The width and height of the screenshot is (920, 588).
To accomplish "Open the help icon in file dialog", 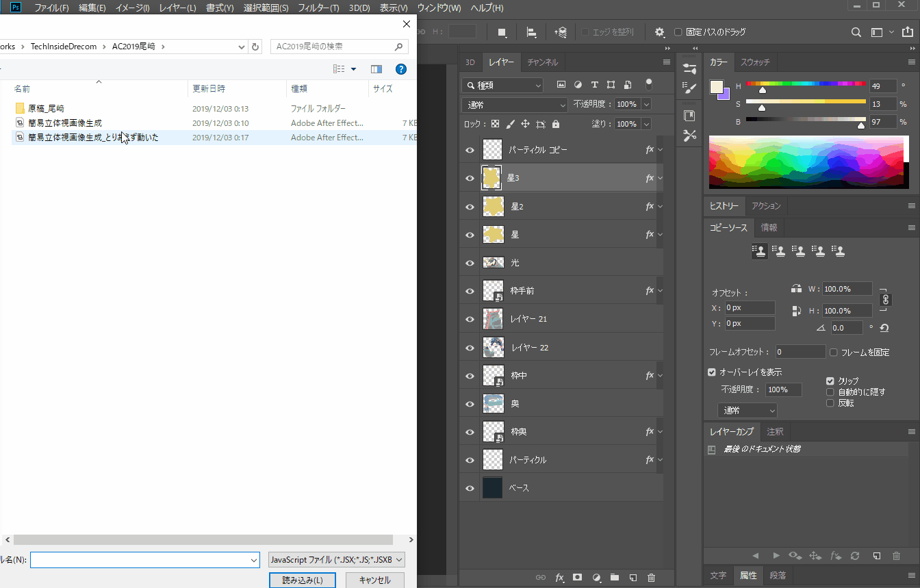I will 401,69.
